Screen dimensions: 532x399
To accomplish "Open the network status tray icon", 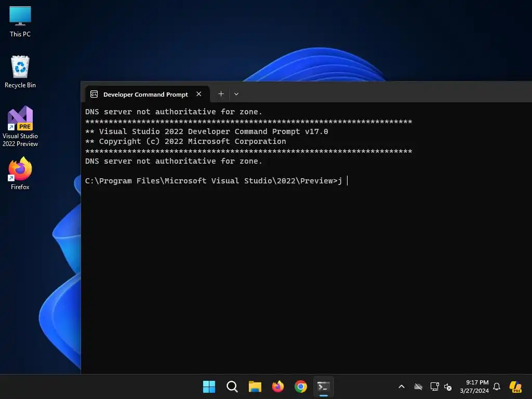I will pyautogui.click(x=435, y=387).
